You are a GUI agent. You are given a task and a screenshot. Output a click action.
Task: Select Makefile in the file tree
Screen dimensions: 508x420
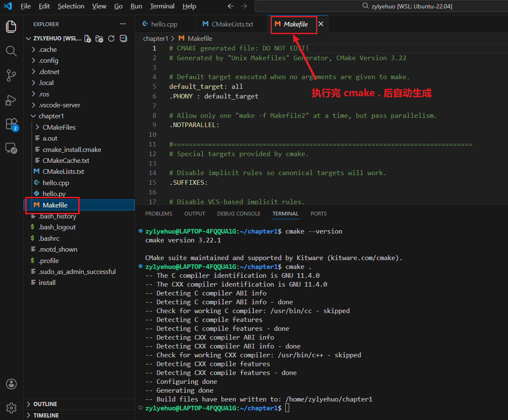(79, 205)
